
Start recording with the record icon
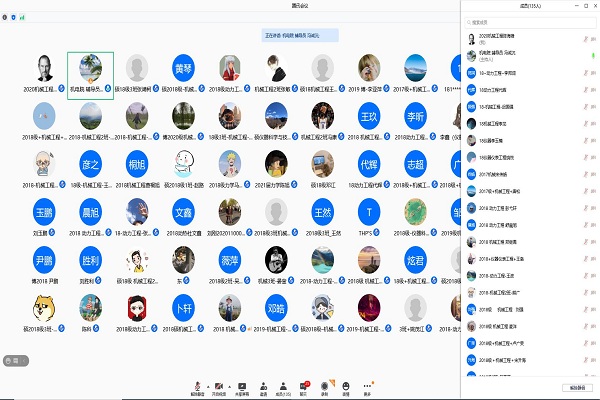[x=325, y=385]
